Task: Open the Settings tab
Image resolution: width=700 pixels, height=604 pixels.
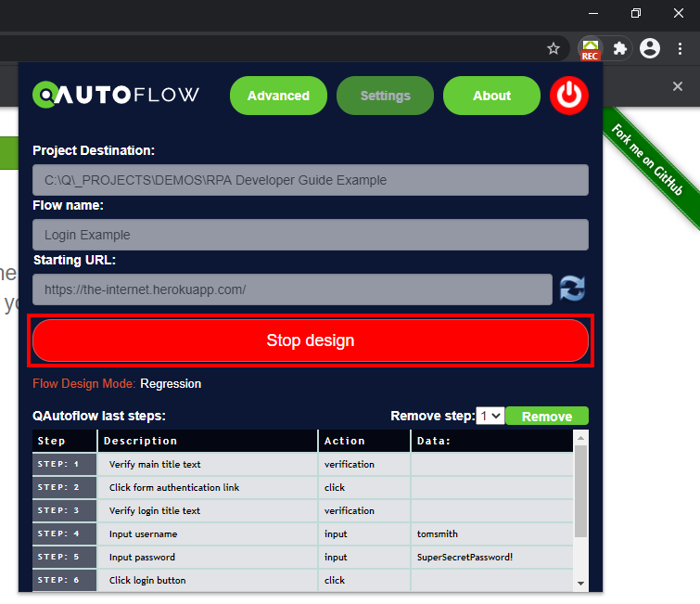Action: click(x=386, y=96)
